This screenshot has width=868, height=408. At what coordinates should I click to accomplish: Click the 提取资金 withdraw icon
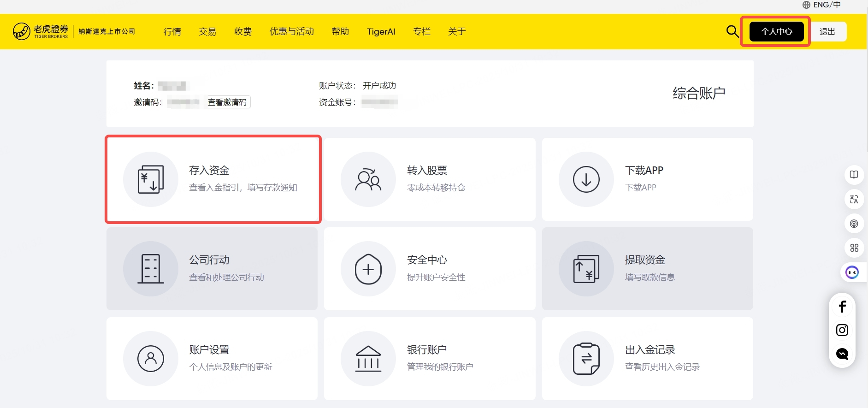(x=586, y=269)
